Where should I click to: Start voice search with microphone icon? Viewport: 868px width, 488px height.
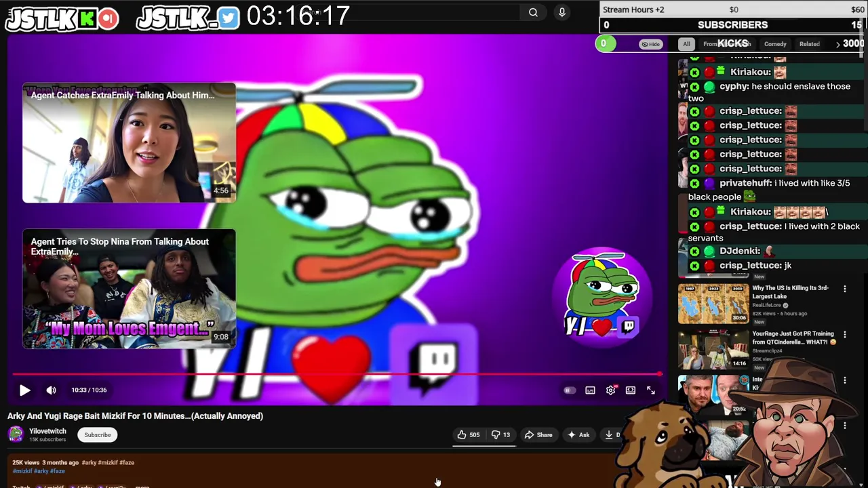click(x=561, y=12)
